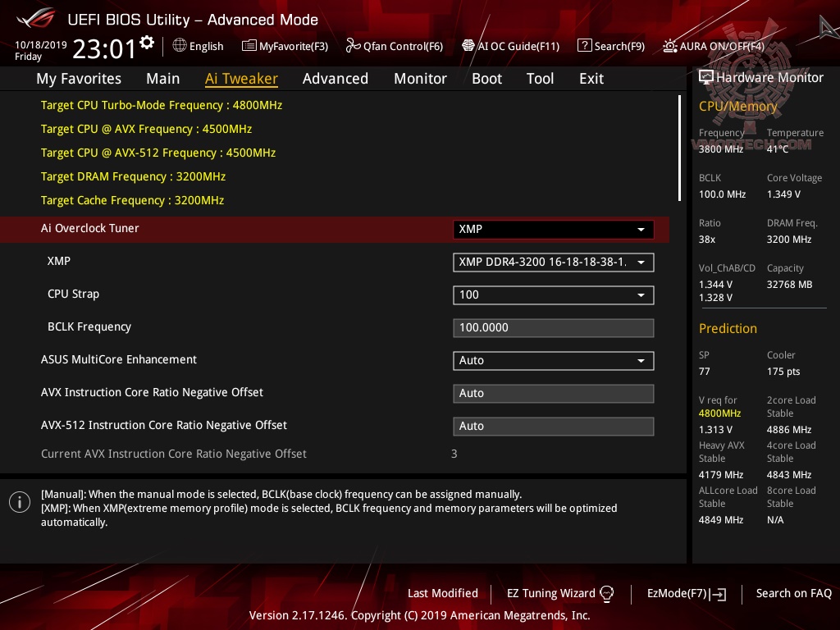Expand the XMP profile dropdown
This screenshot has width=840, height=630.
pyautogui.click(x=553, y=262)
